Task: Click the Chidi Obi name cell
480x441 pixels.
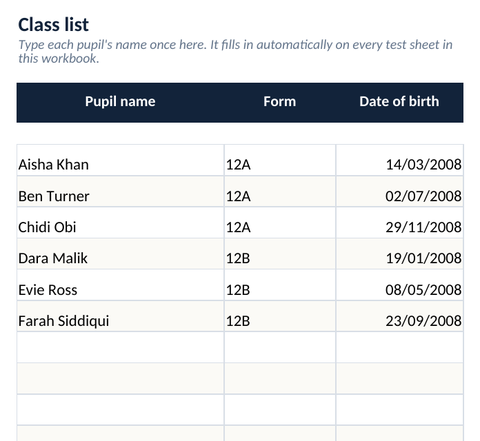Action: [120, 223]
